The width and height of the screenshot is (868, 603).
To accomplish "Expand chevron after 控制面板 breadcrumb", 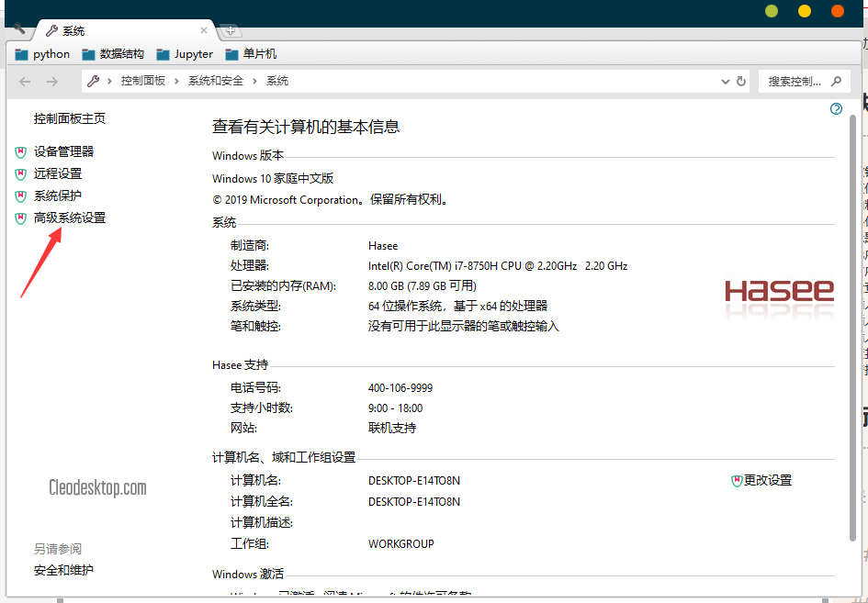I will (176, 82).
